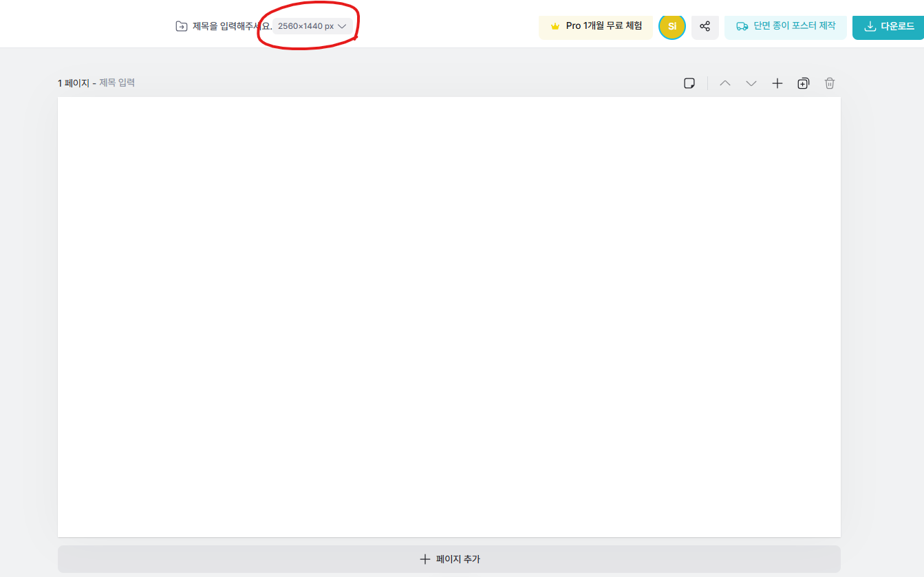The width and height of the screenshot is (924, 577).
Task: Add a page using the plus icon
Action: pos(777,83)
